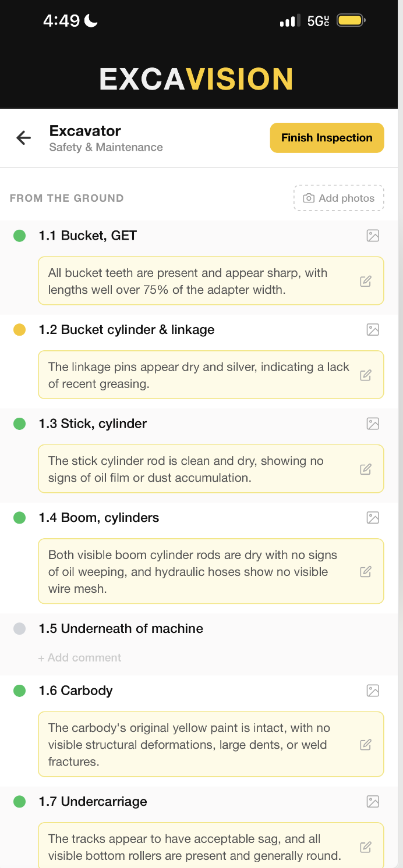Viewport: 403px width, 868px height.
Task: Open photo for 1.2 Bucket cylinder & linkage
Action: (x=373, y=330)
